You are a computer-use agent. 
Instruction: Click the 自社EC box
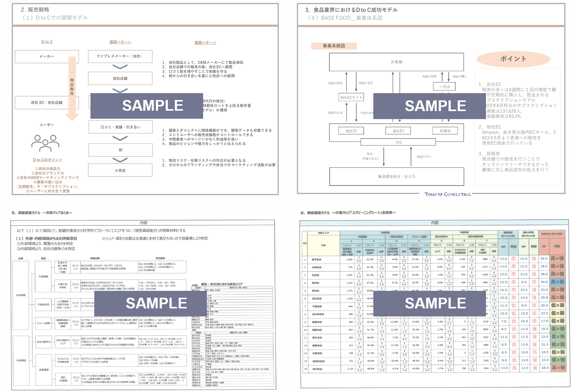[x=399, y=131]
